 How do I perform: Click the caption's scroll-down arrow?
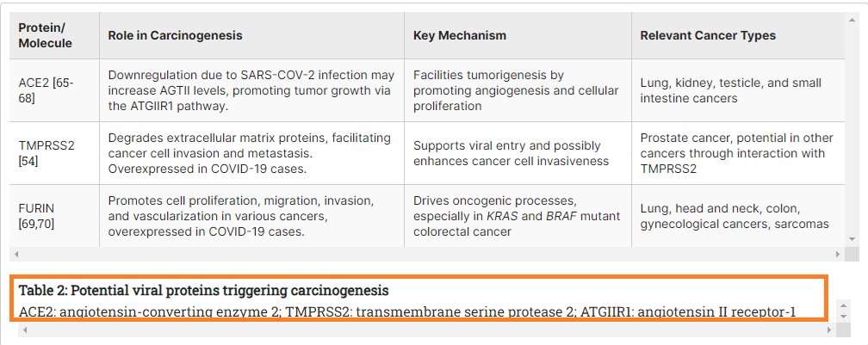pos(842,316)
